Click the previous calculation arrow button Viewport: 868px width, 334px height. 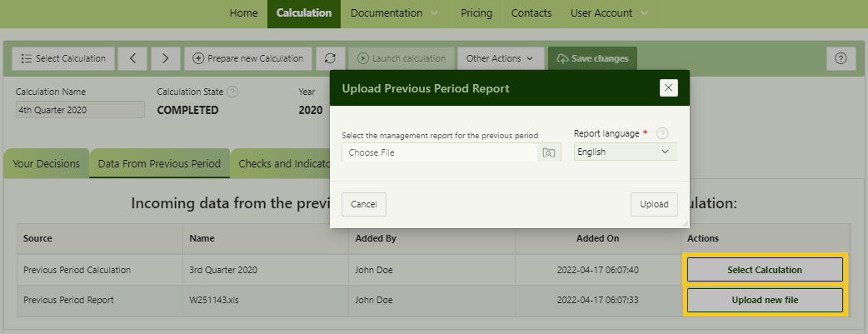132,58
